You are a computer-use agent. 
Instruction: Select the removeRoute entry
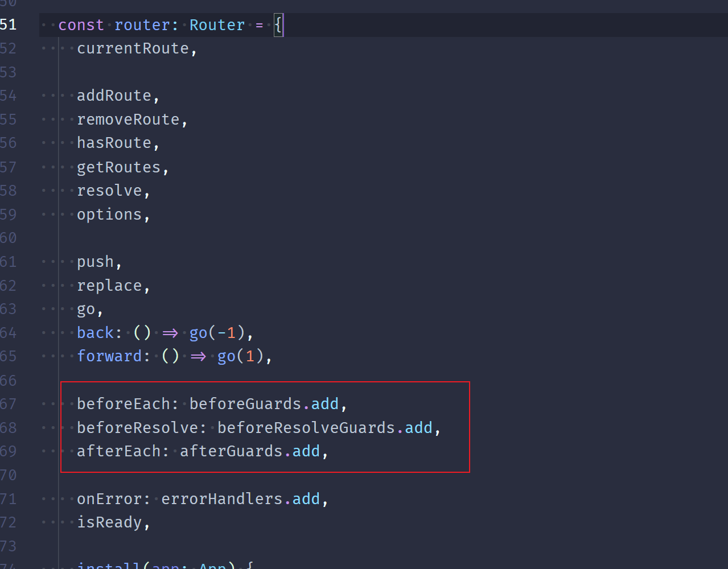(x=128, y=119)
